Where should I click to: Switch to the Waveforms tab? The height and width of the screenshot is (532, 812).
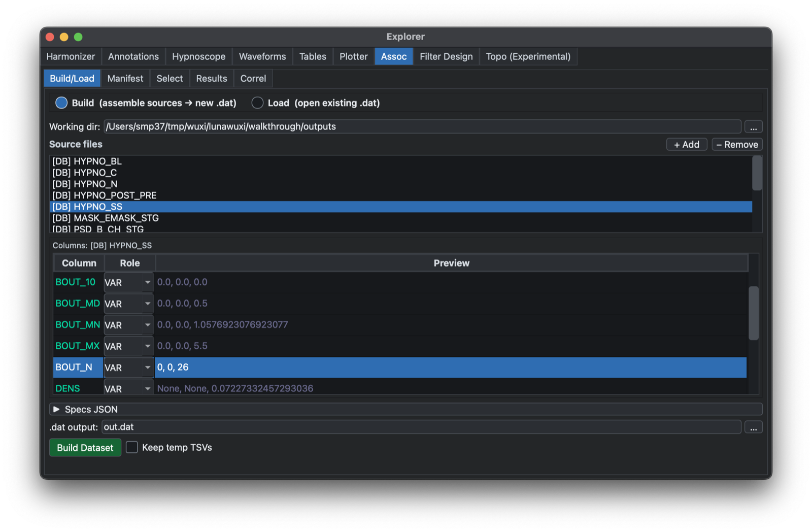coord(262,56)
